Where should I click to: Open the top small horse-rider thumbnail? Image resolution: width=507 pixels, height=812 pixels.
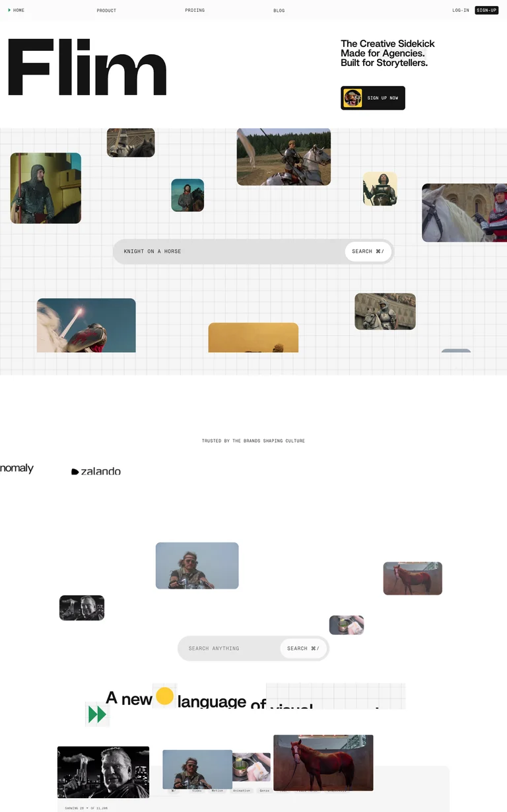click(x=131, y=143)
